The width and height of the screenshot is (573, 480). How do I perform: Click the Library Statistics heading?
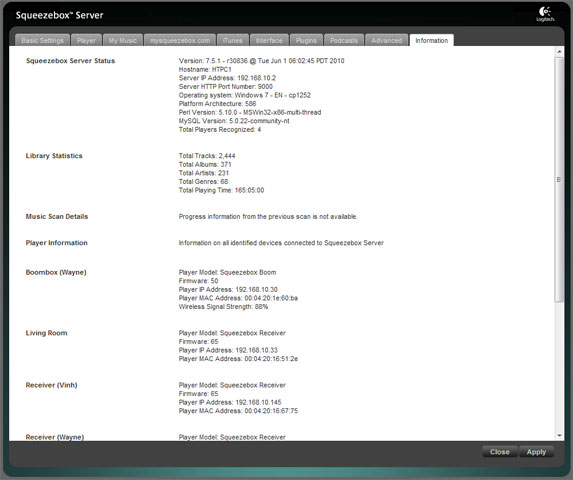click(x=54, y=156)
